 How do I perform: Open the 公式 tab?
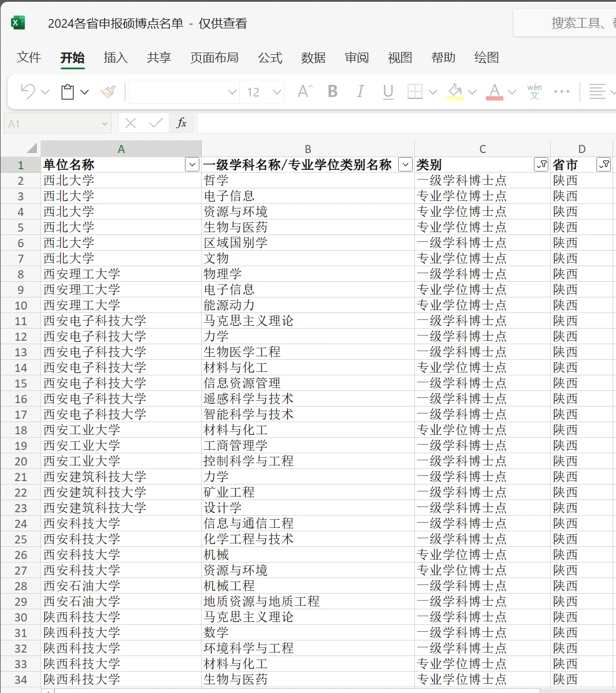[270, 57]
